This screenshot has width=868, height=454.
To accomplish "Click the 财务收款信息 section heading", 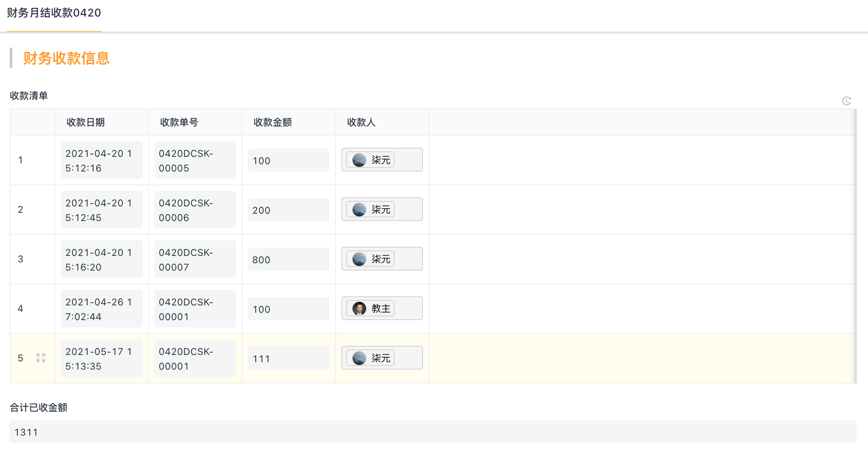I will click(66, 58).
